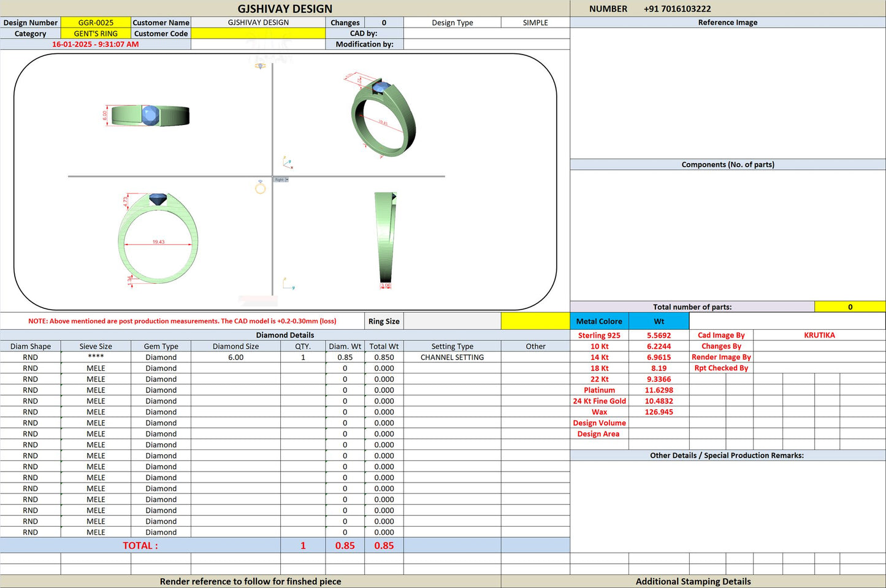
Task: Click the first row total weight 0.850
Action: pyautogui.click(x=384, y=357)
